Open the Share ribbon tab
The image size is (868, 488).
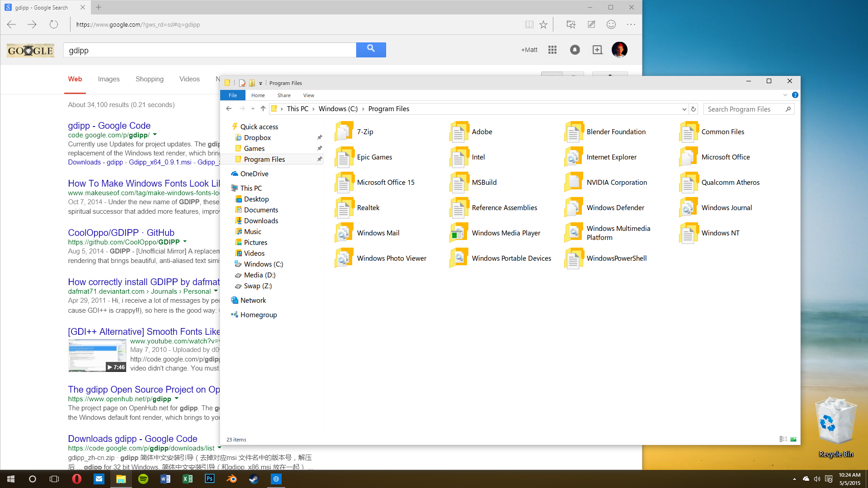(284, 95)
